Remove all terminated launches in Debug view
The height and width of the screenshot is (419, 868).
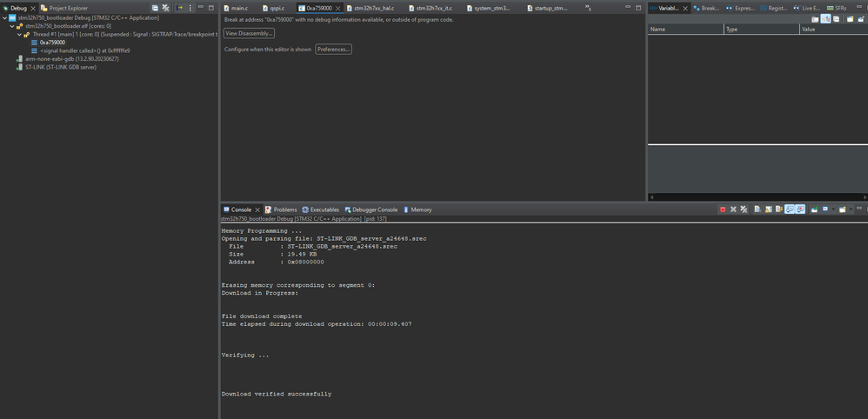click(x=165, y=8)
